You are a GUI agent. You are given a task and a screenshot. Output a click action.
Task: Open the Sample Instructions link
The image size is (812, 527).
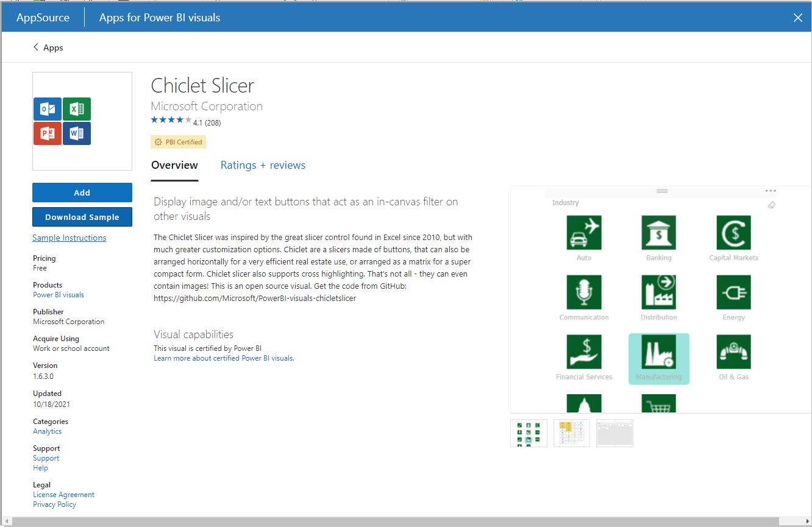click(69, 238)
